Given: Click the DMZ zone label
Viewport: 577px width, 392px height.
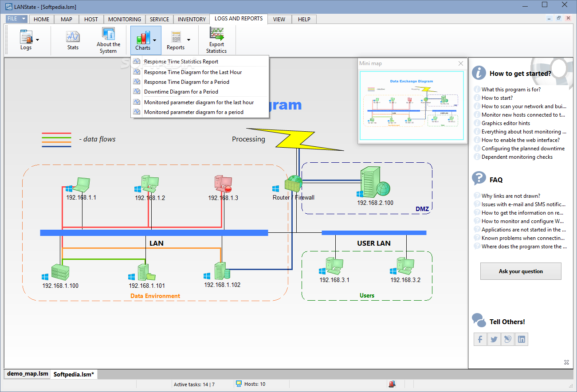Looking at the screenshot, I should 422,209.
